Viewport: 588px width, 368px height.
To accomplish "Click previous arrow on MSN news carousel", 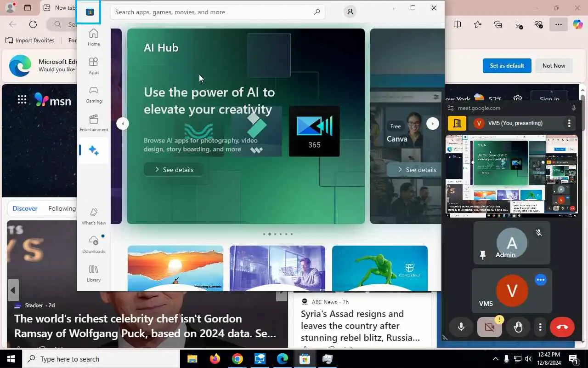I will (13, 290).
